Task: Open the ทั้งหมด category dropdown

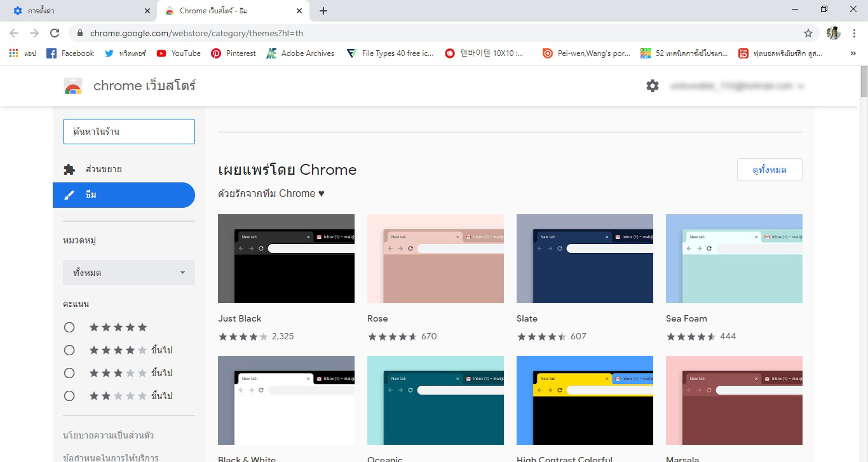Action: coord(128,272)
